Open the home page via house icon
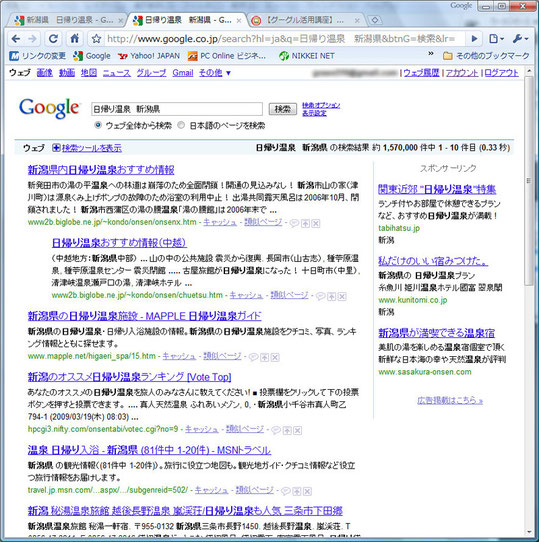 click(x=74, y=38)
